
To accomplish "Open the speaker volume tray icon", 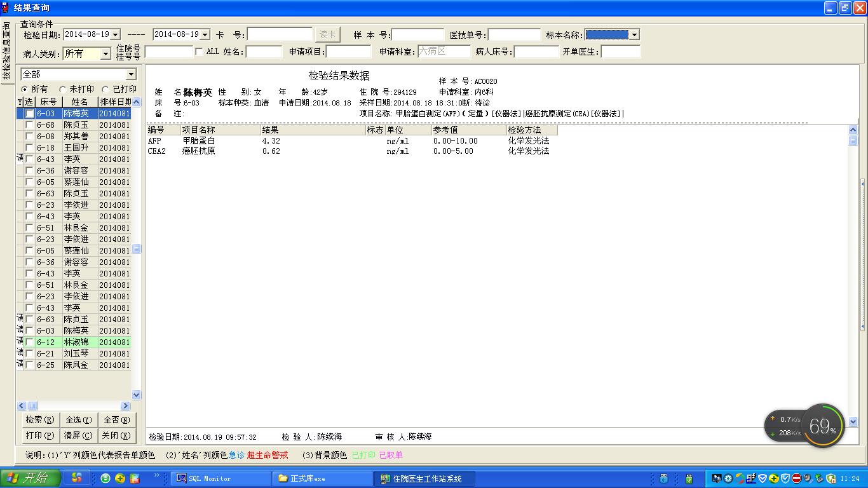I will 808,478.
